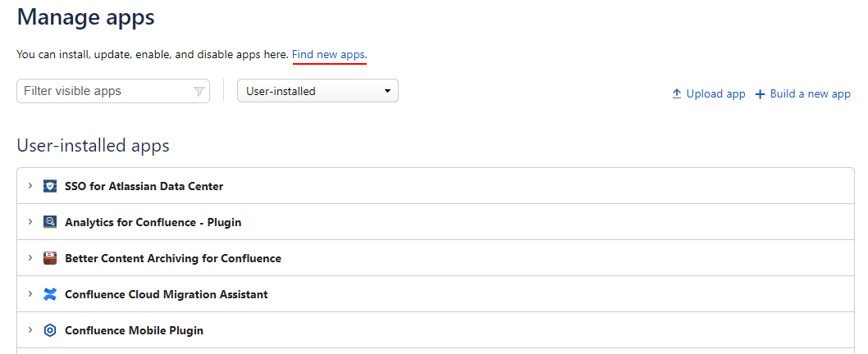
Task: Click the upload arrow icon beside Upload app
Action: point(677,94)
